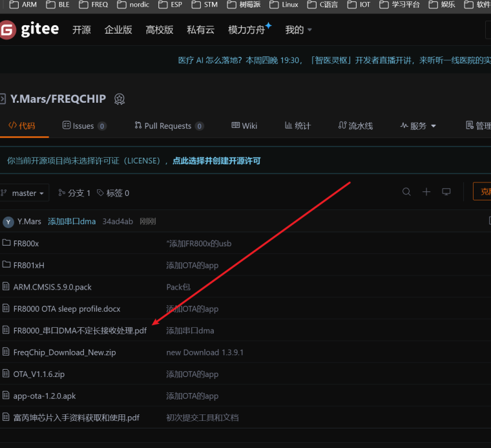
Task: Expand the 服务 dropdown menu
Action: 419,126
